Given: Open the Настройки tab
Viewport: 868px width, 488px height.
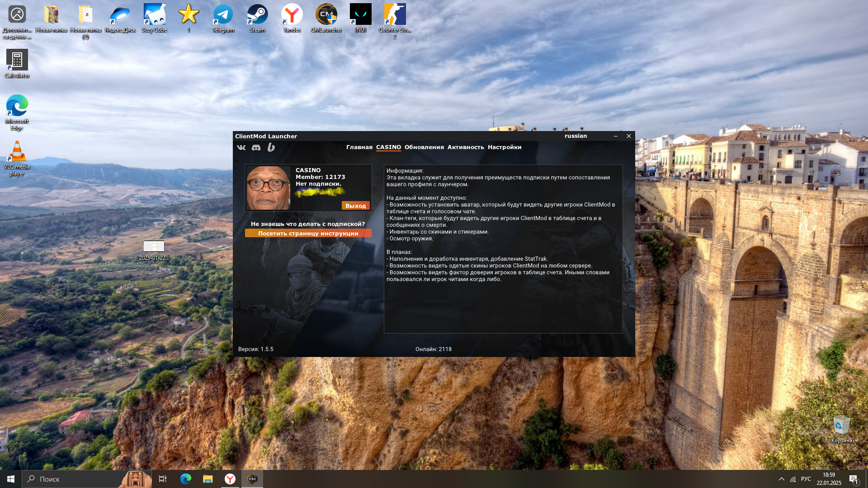Looking at the screenshot, I should click(504, 147).
